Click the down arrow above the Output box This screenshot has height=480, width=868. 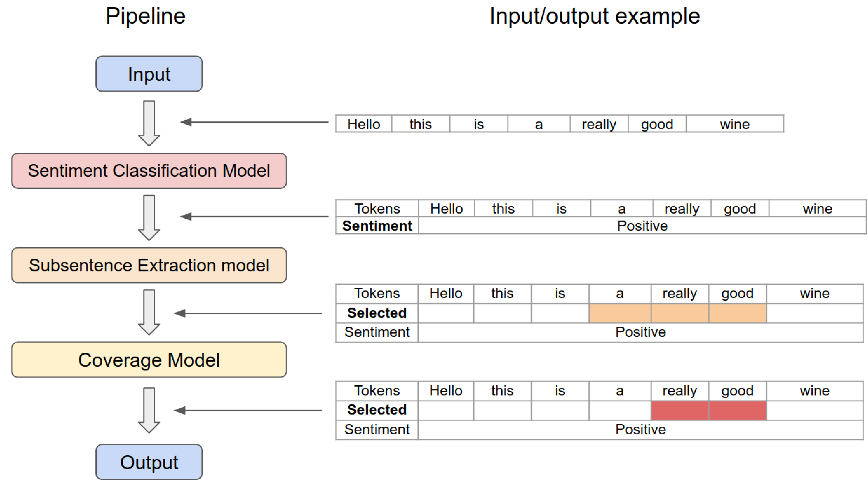[149, 410]
